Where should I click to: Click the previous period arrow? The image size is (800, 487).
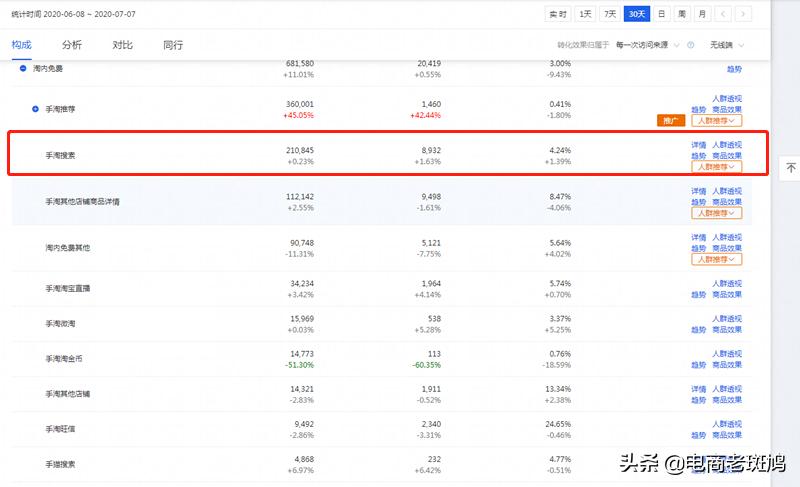coord(725,14)
